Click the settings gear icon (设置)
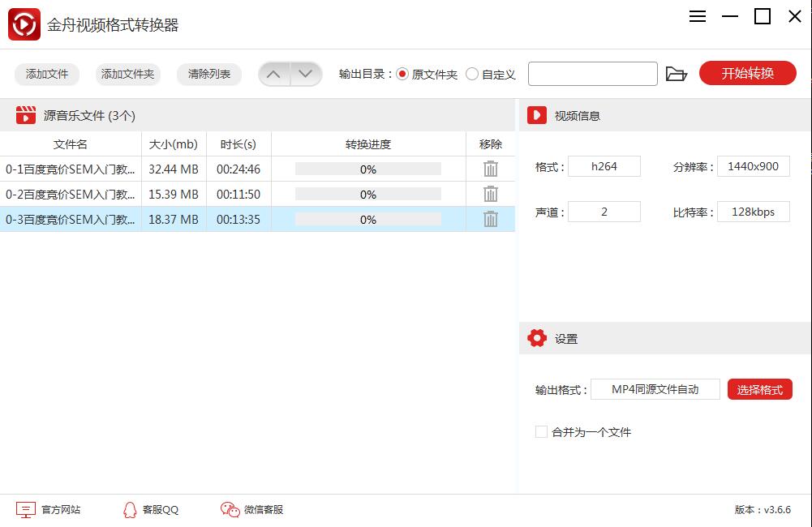 [537, 338]
